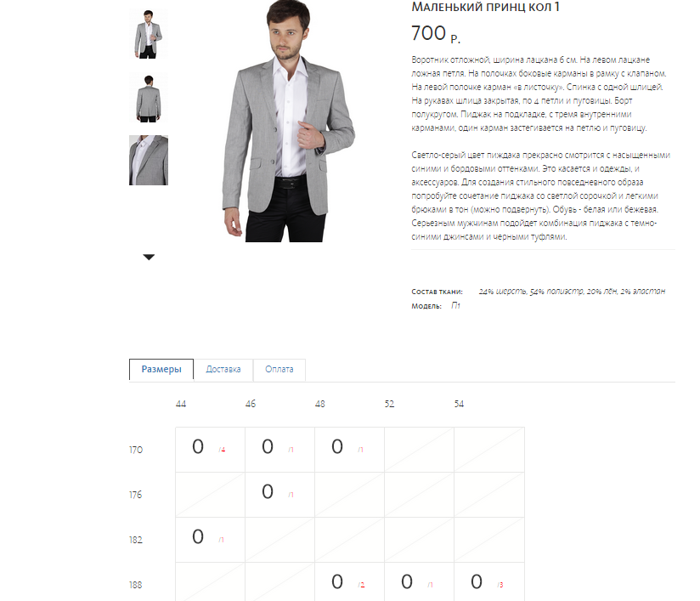
Task: Click the product title Маленький принц кол 1
Action: [485, 7]
